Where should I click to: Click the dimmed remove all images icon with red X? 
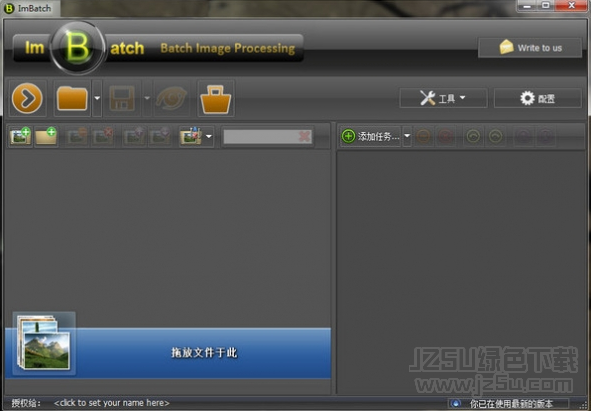103,136
